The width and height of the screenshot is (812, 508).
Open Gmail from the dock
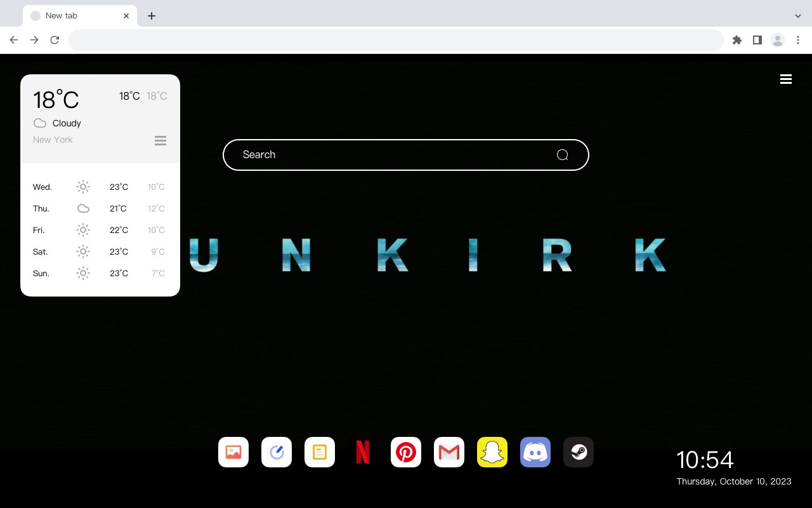(449, 452)
